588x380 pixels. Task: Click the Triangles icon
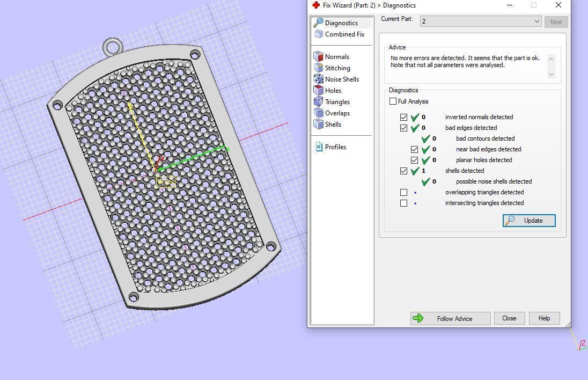coord(318,101)
